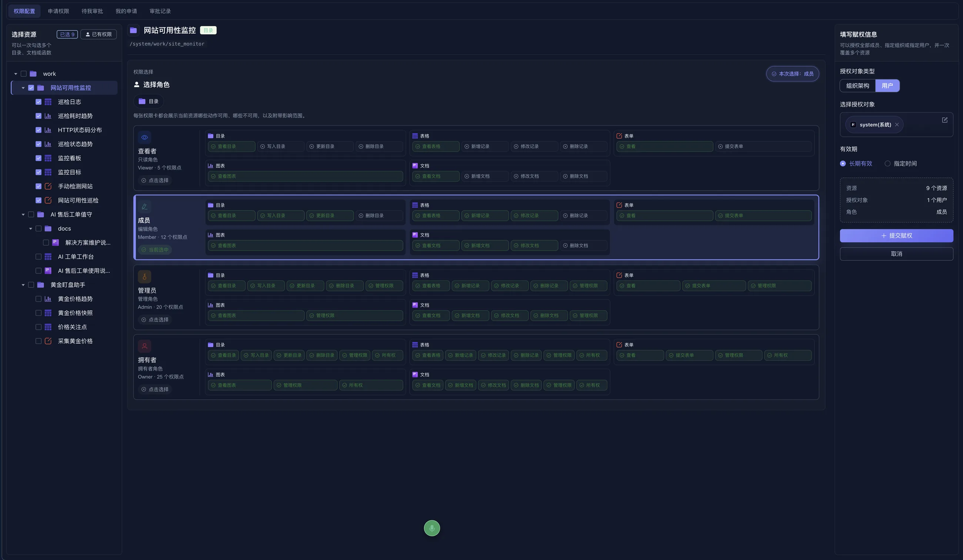
Task: Uncheck the 网站可用性监控 folder checkbox
Action: pos(31,88)
